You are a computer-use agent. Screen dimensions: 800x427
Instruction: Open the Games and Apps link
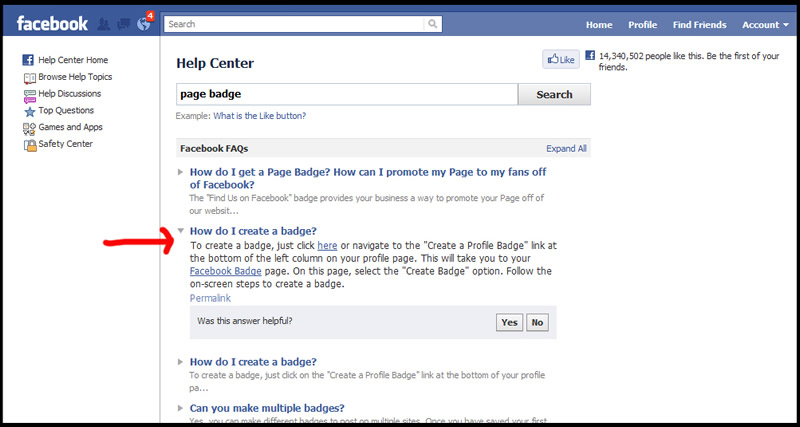(x=70, y=128)
